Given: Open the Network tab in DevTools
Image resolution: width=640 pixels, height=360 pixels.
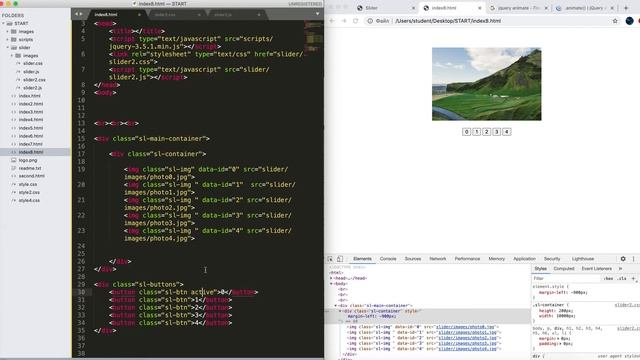Looking at the screenshot, I should (x=438, y=259).
